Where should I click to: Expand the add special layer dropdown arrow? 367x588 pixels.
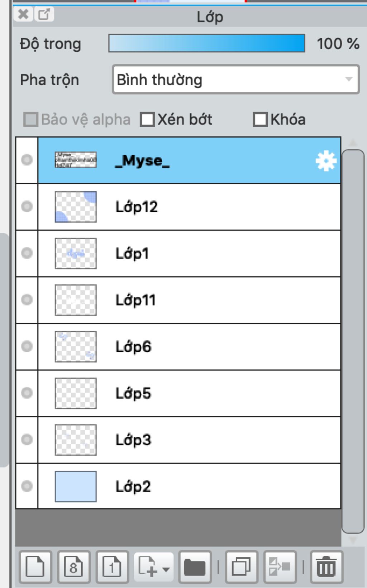pyautogui.click(x=166, y=569)
